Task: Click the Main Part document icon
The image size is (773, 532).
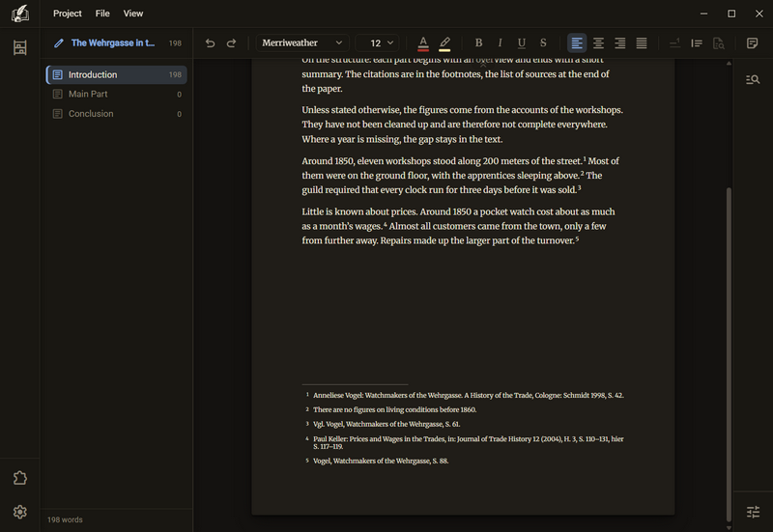Action: 58,94
